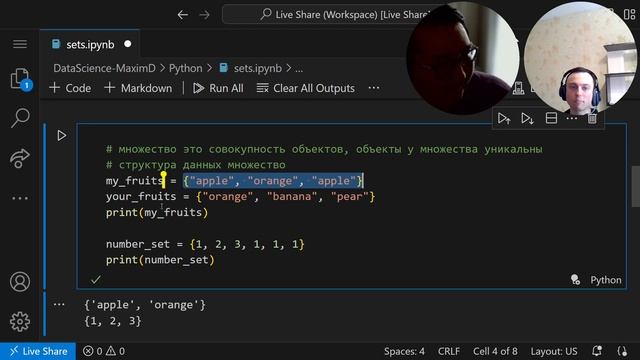Clear All Outputs in notebook
This screenshot has height=360, width=640.
pos(305,88)
